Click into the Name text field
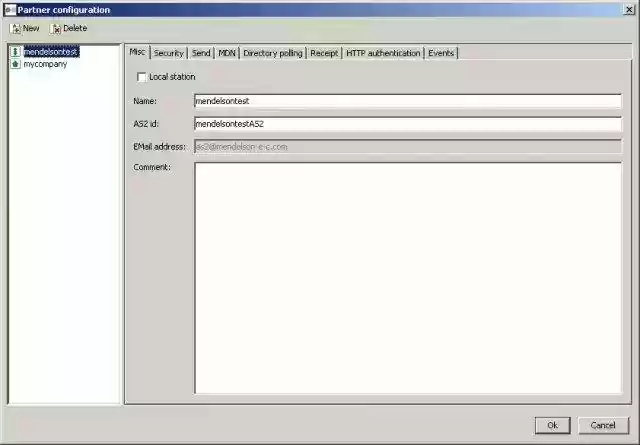This screenshot has height=445, width=640. [406, 101]
